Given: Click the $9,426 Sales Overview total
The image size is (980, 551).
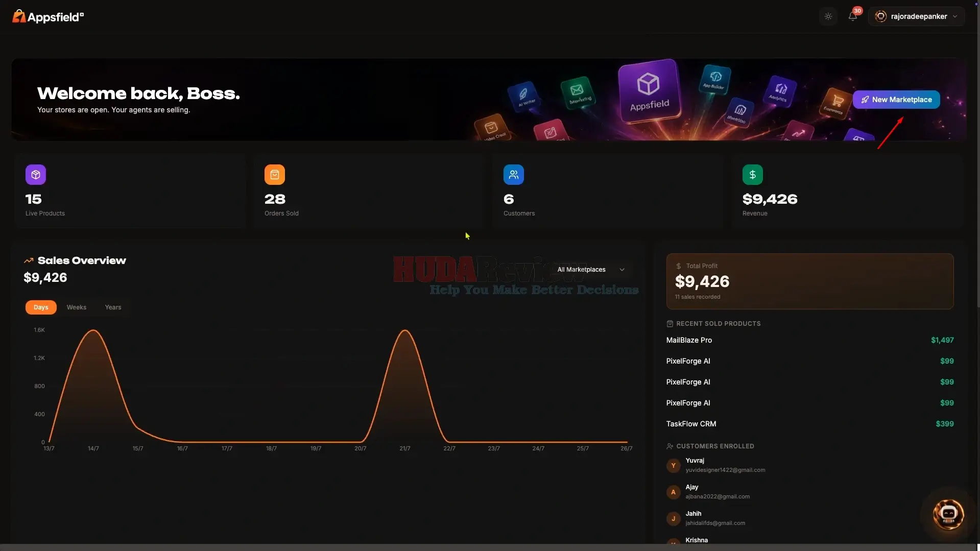Looking at the screenshot, I should point(45,278).
